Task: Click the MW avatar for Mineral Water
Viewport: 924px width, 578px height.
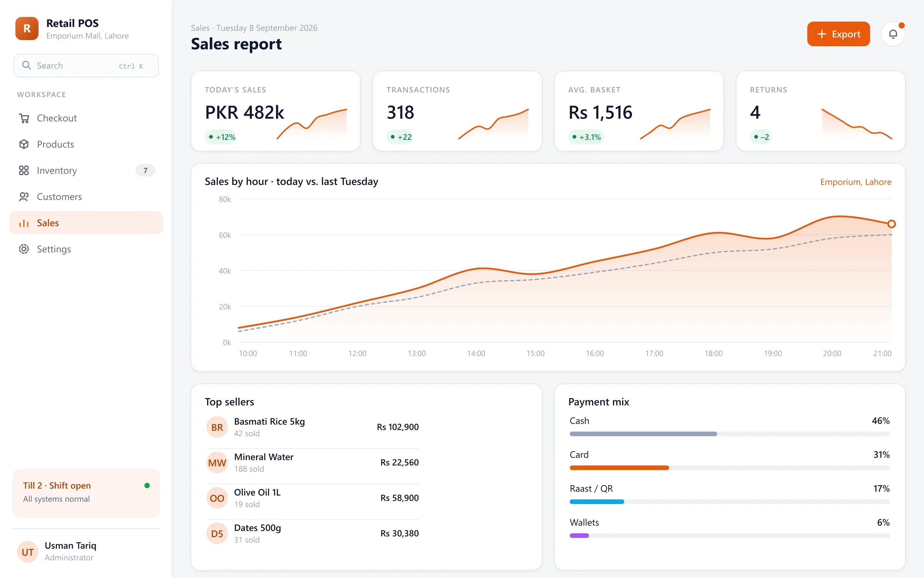Action: tap(217, 462)
